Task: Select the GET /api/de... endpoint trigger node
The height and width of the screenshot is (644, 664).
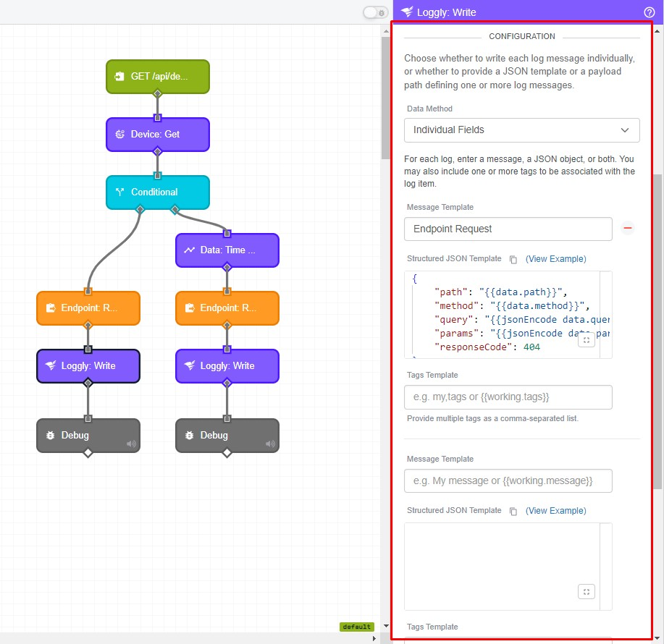Action: [x=158, y=77]
